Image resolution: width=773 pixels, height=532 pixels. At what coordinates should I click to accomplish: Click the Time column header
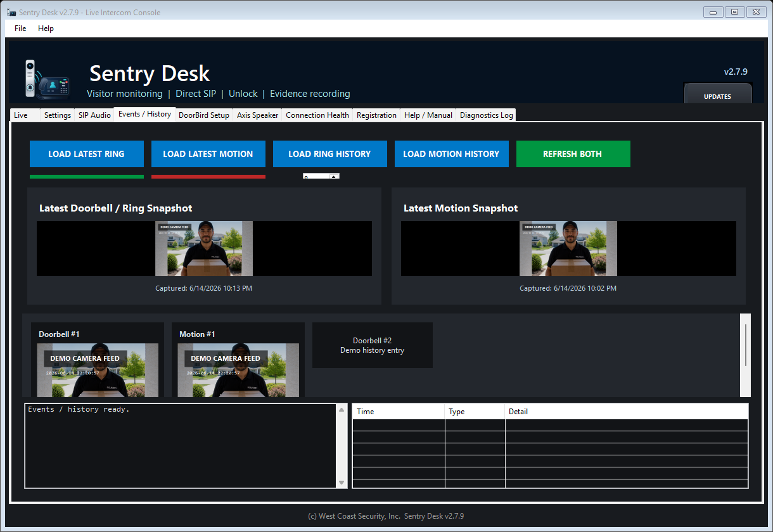pos(399,412)
